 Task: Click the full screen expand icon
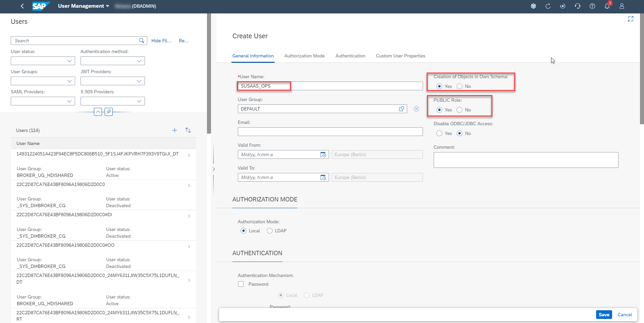pyautogui.click(x=631, y=19)
